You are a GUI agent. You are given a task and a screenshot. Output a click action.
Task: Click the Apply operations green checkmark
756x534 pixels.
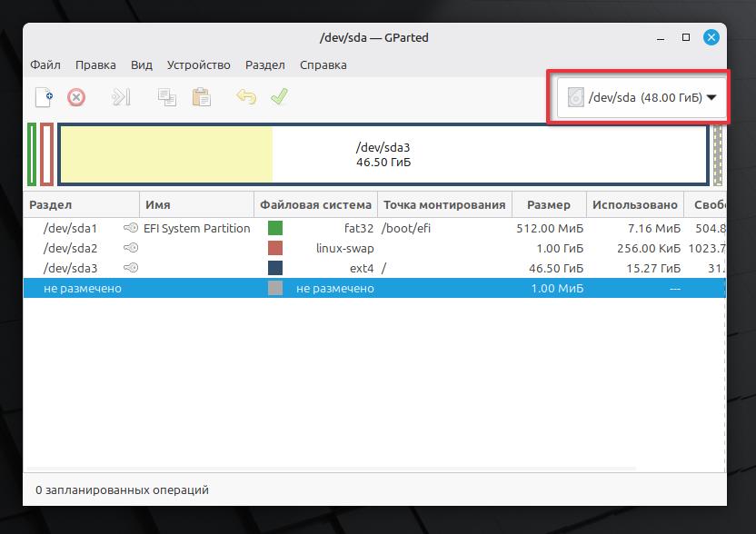pos(279,96)
